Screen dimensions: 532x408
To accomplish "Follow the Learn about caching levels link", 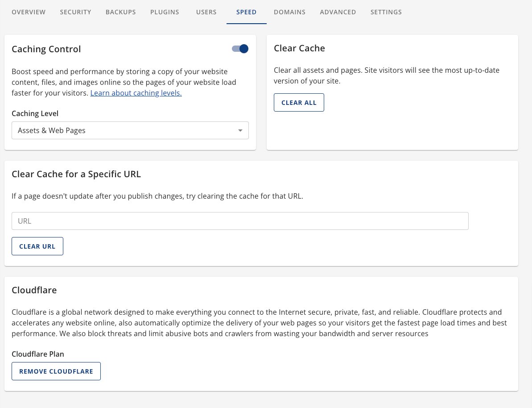I will click(x=136, y=93).
